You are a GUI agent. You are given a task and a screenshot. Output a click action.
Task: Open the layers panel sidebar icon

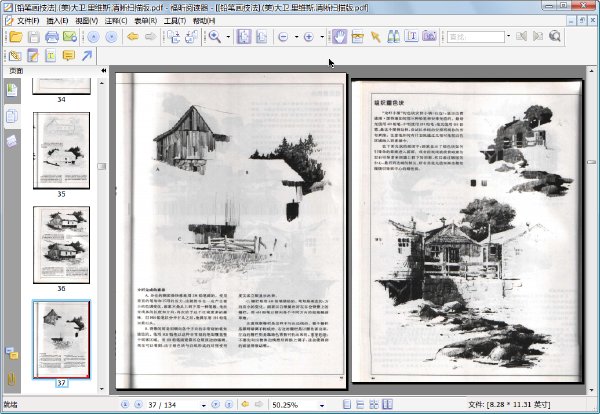[11, 140]
